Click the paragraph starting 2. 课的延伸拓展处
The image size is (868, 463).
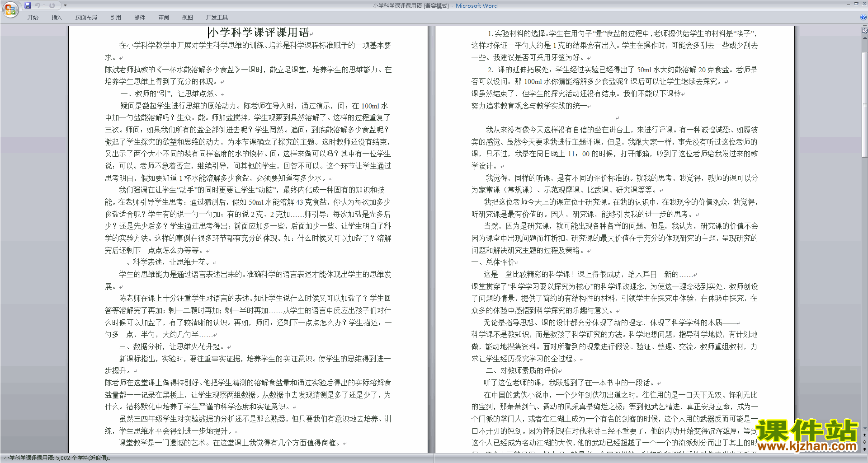pos(614,75)
